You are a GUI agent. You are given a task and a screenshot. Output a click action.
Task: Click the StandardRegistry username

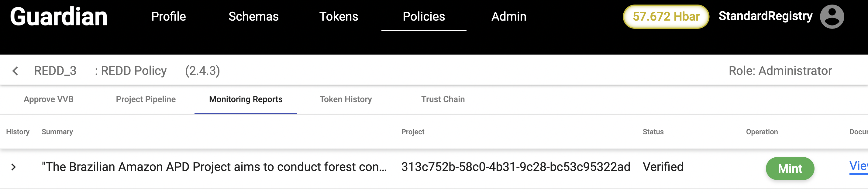click(x=765, y=16)
